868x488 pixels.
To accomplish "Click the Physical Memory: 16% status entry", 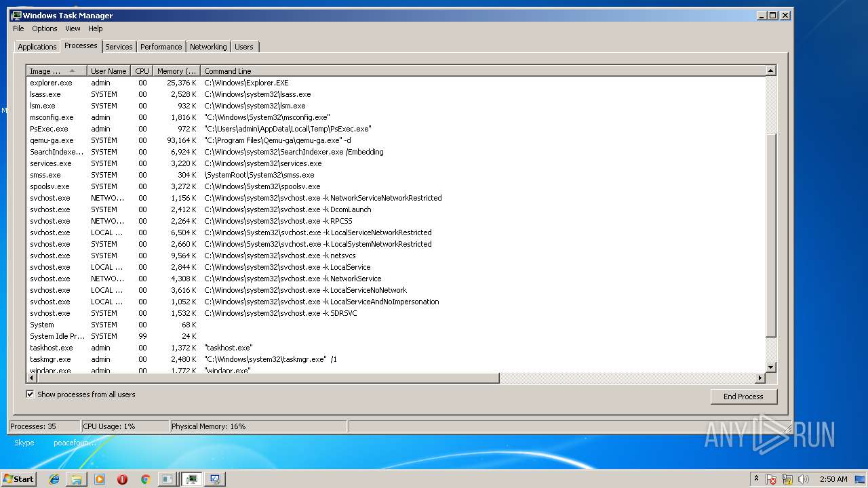I will coord(258,426).
